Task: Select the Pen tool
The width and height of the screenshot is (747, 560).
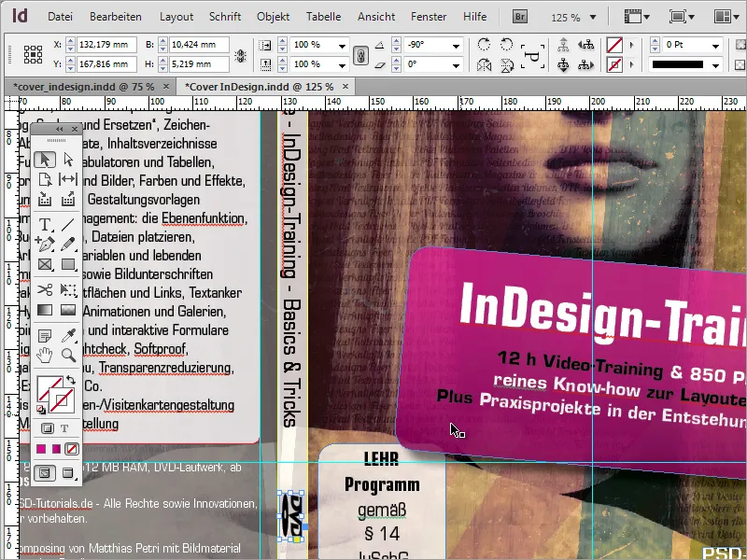Action: (45, 244)
